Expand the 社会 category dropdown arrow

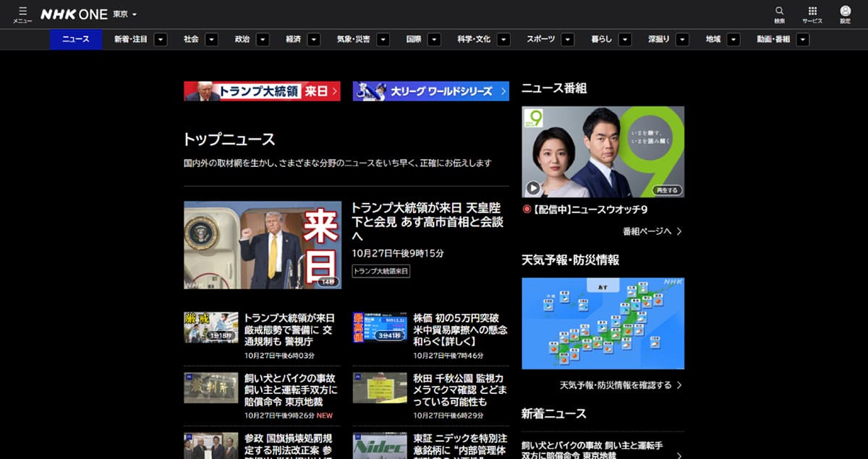211,40
